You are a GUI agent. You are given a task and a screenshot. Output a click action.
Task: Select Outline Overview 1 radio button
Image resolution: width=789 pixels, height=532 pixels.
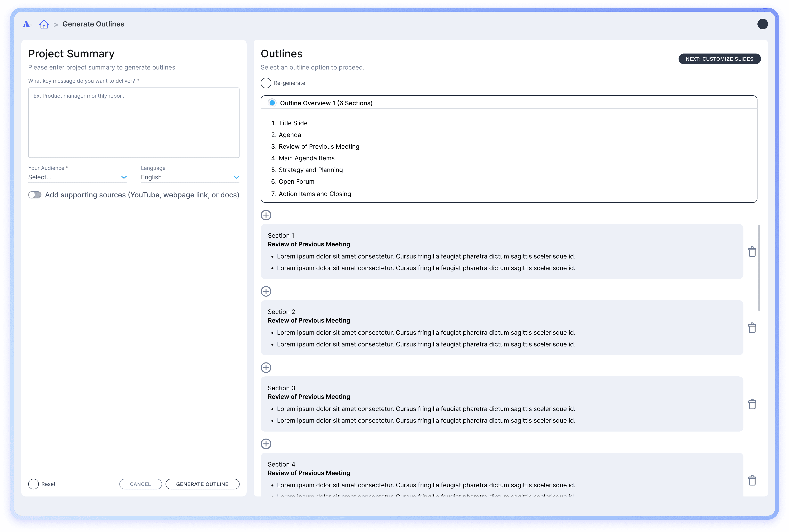point(272,103)
